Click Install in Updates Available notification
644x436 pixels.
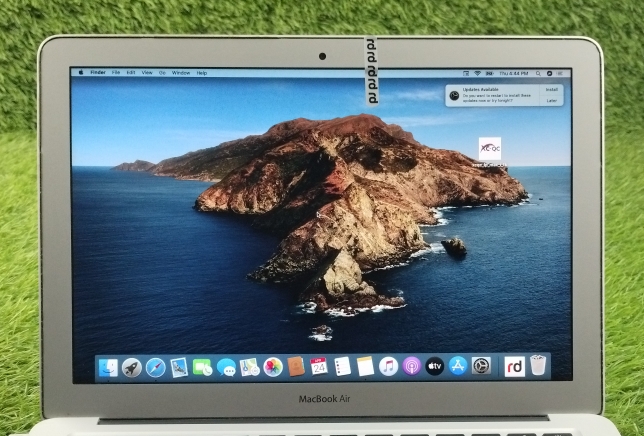[552, 89]
